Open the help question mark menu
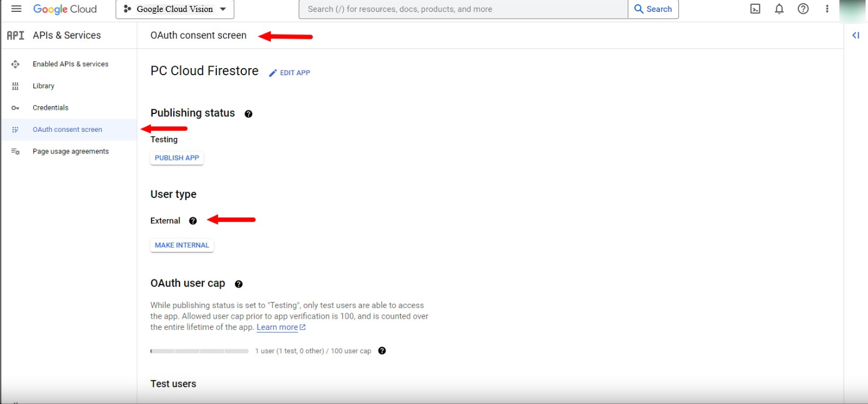Viewport: 868px width, 404px height. [803, 9]
